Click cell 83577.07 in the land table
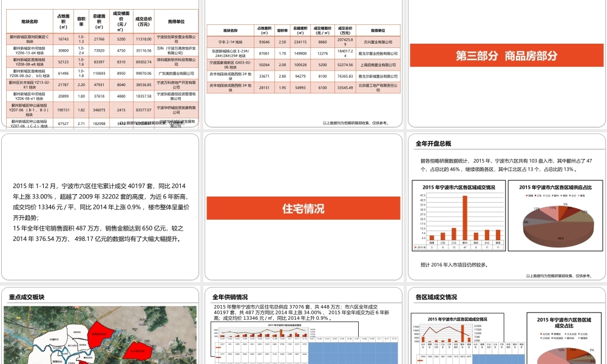 (x=144, y=110)
